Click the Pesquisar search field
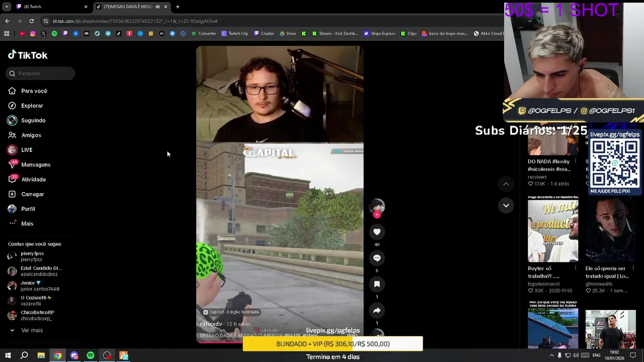This screenshot has width=644, height=362. coord(41,73)
